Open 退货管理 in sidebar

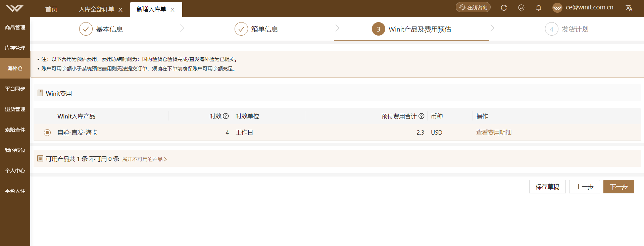click(15, 109)
